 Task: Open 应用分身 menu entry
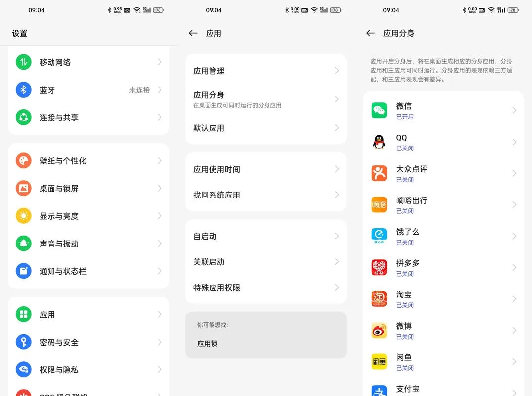click(x=266, y=99)
